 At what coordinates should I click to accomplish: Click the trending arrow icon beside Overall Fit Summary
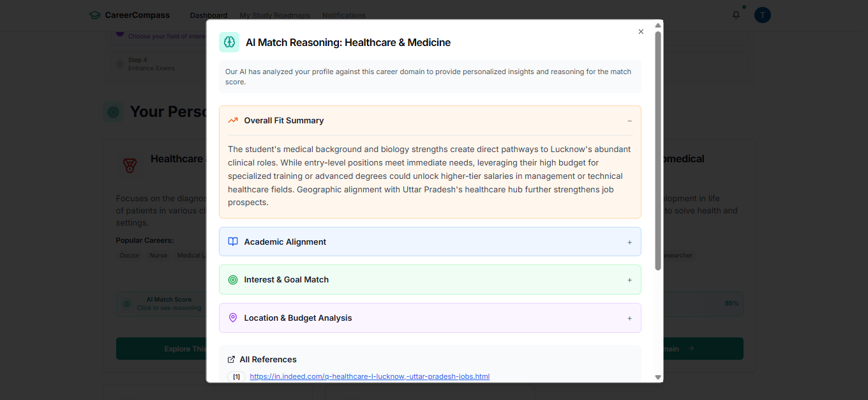click(233, 120)
